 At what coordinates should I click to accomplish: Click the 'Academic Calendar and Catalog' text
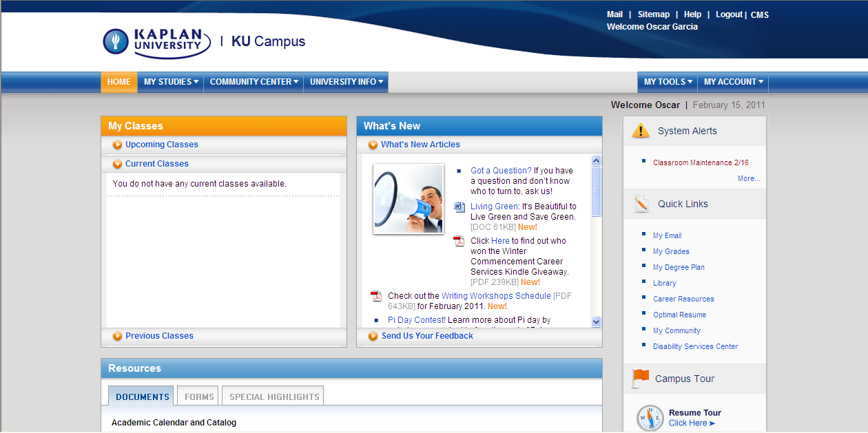click(x=174, y=423)
